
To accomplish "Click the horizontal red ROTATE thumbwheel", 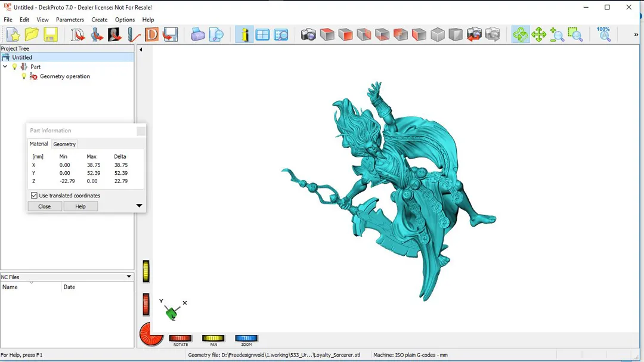I will 180,338.
